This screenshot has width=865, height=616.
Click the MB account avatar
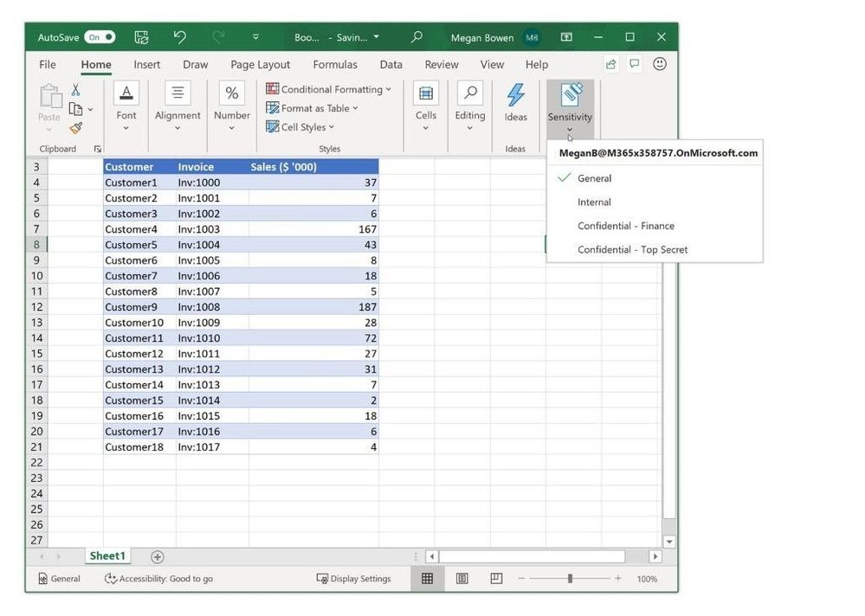532,37
